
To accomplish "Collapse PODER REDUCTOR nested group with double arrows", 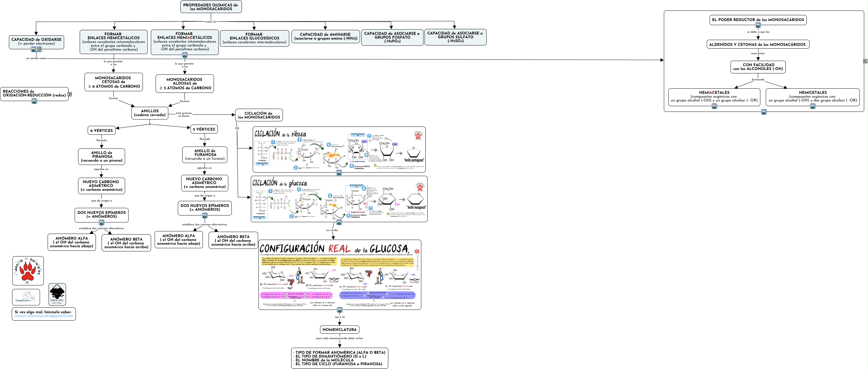I will tap(865, 61).
